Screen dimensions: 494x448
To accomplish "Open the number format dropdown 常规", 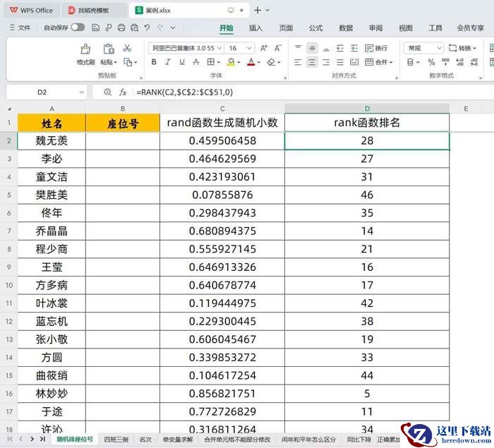I will coord(424,48).
